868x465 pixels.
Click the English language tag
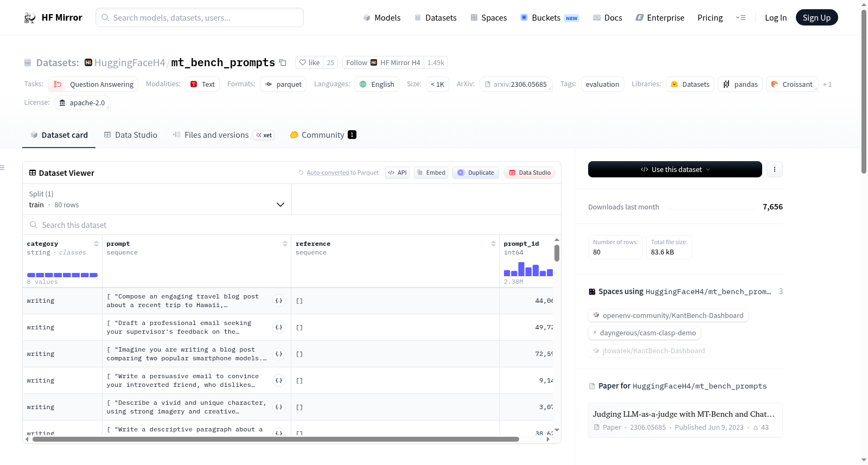(x=377, y=84)
